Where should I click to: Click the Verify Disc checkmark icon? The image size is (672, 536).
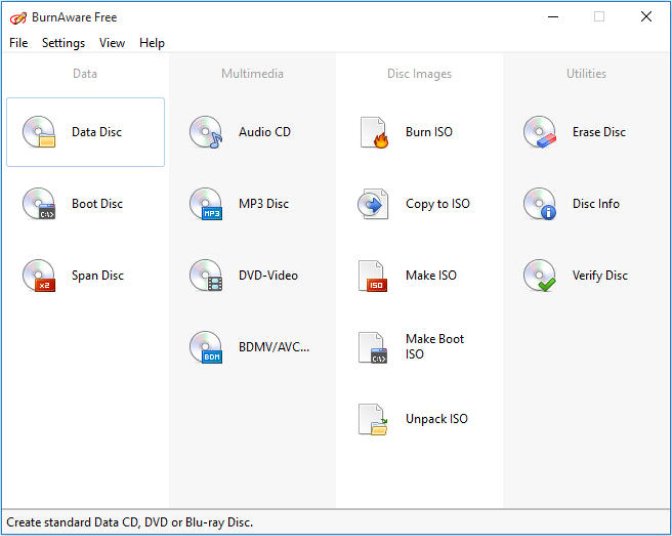tap(540, 275)
